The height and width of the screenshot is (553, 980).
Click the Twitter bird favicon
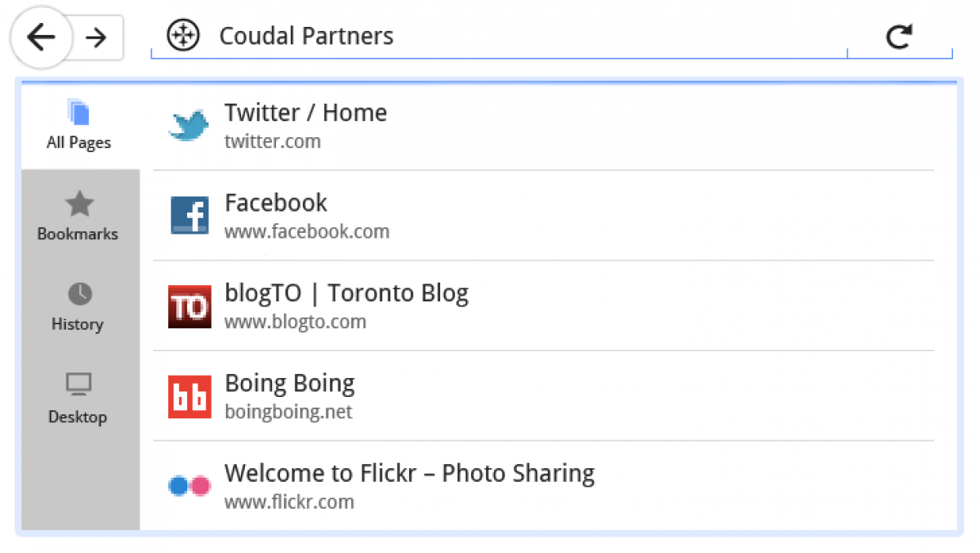pos(189,126)
